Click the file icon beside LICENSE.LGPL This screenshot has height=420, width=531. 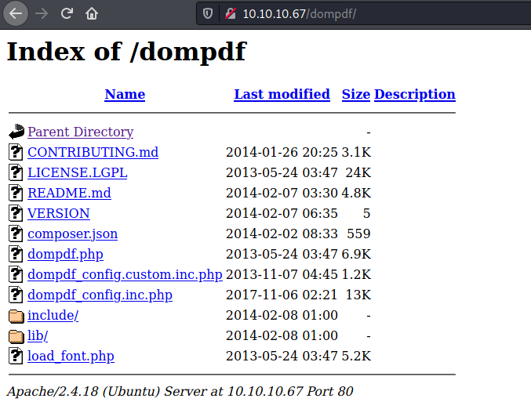(x=16, y=172)
